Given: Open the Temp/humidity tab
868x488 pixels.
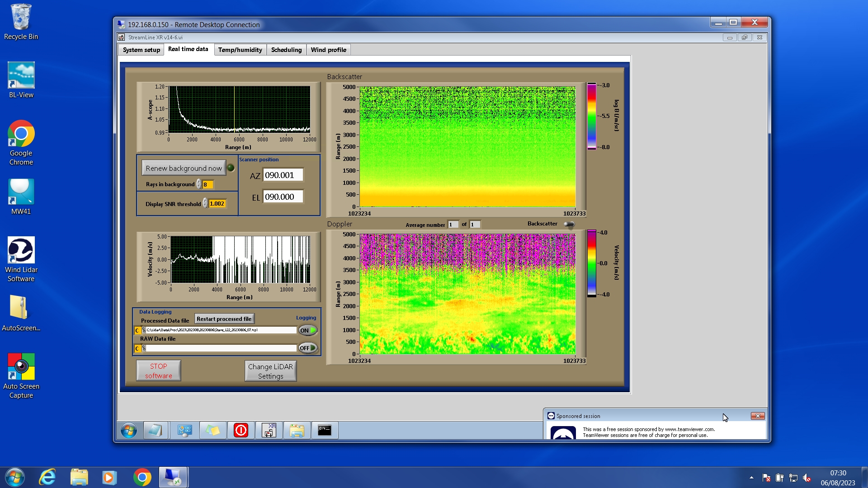Looking at the screenshot, I should click(x=240, y=50).
